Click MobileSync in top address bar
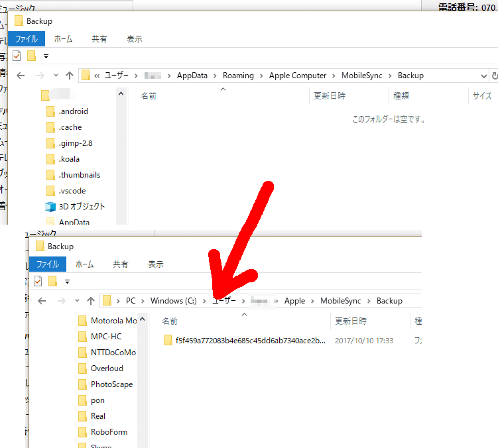This screenshot has height=448, width=498. point(362,76)
